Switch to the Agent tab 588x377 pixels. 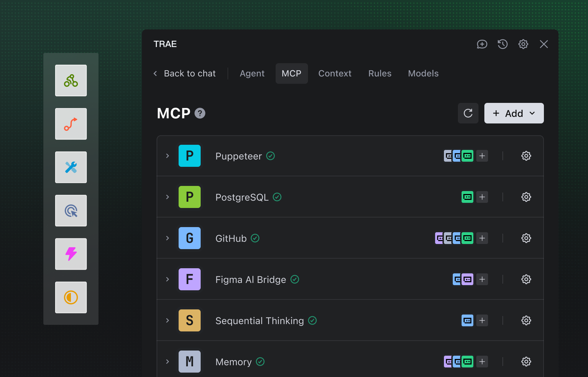click(x=252, y=73)
